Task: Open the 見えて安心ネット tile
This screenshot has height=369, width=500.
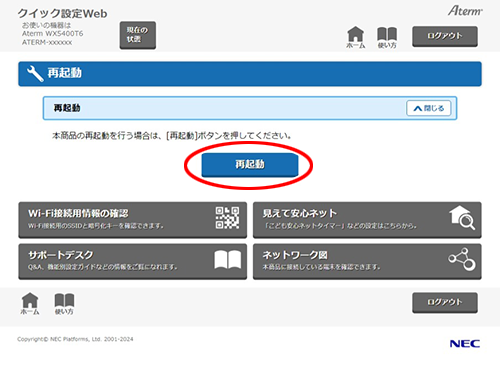Action: 367,219
